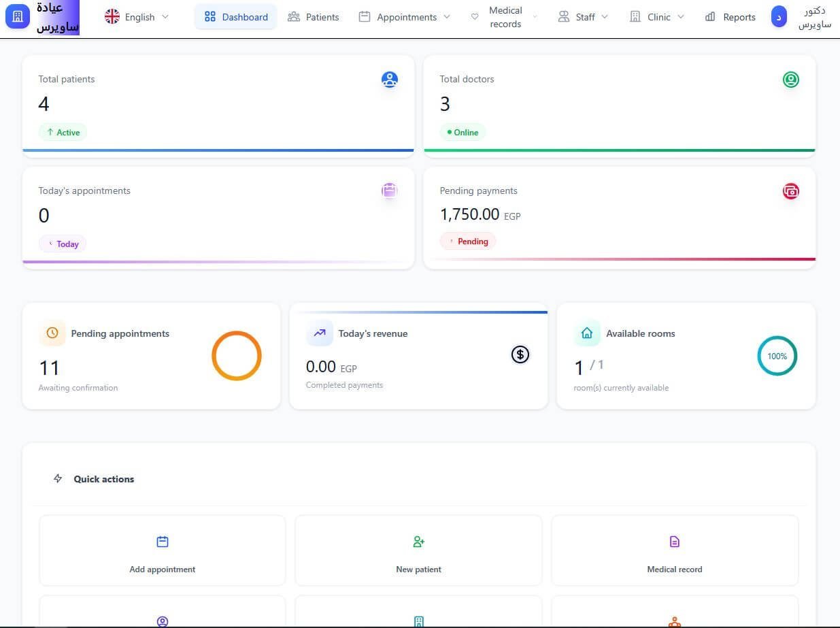
Task: Open the English language dropdown
Action: tap(137, 17)
